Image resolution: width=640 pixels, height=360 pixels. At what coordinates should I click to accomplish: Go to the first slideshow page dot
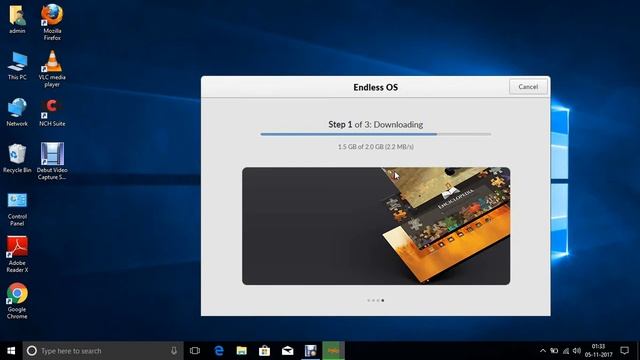click(368, 300)
